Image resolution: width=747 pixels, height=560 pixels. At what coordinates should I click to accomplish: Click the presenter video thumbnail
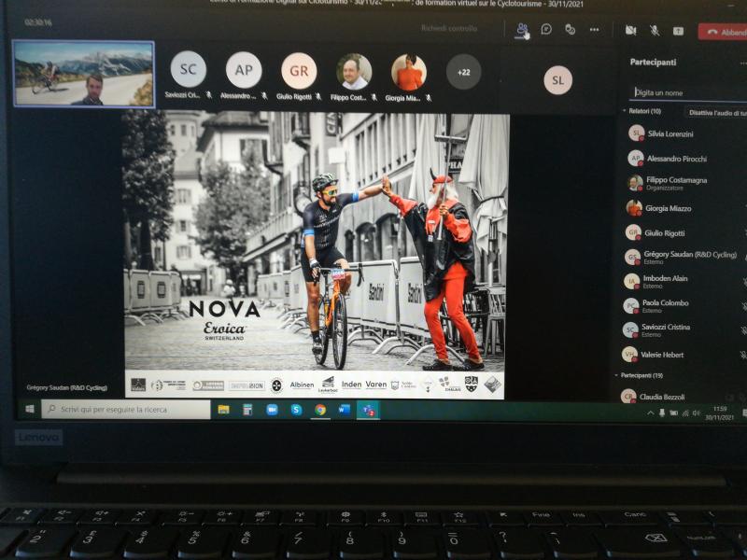83,73
